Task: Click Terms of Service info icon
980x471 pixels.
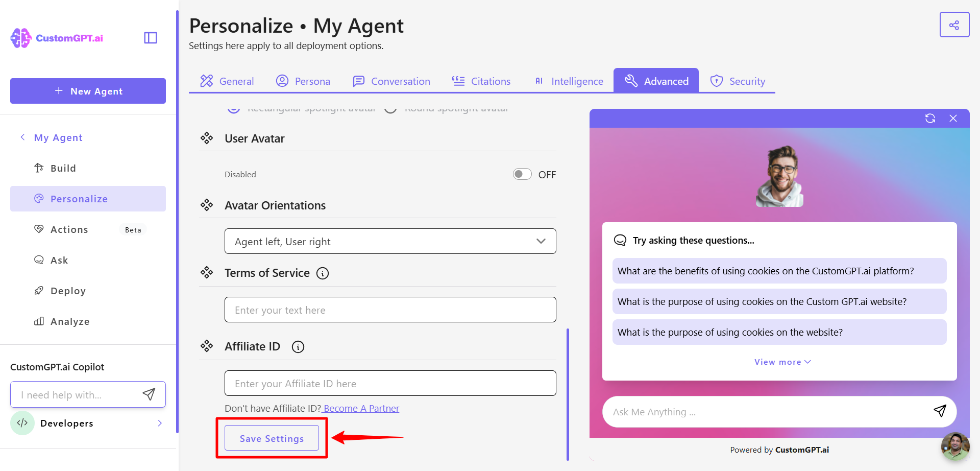Action: 323,273
